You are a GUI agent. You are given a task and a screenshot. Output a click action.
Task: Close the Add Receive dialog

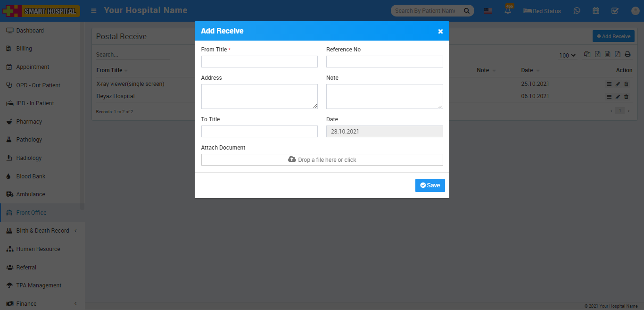click(x=440, y=31)
